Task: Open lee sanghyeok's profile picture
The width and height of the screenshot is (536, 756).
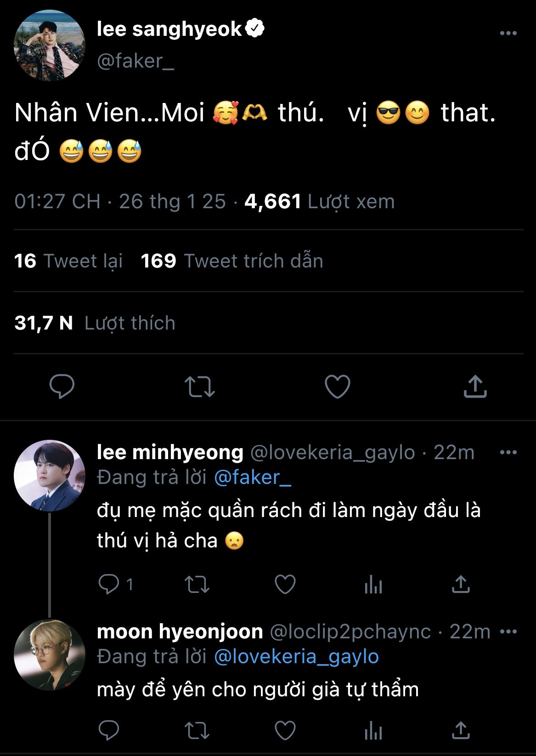Action: 50,45
